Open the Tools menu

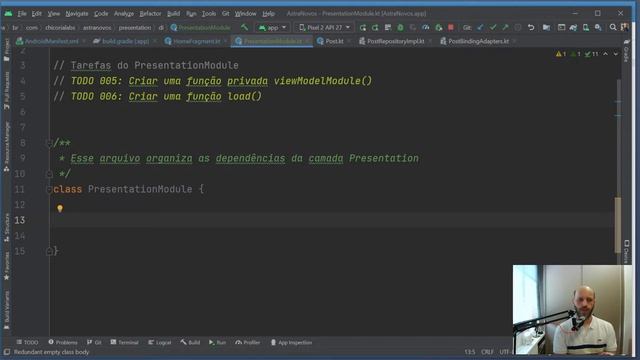click(x=209, y=13)
